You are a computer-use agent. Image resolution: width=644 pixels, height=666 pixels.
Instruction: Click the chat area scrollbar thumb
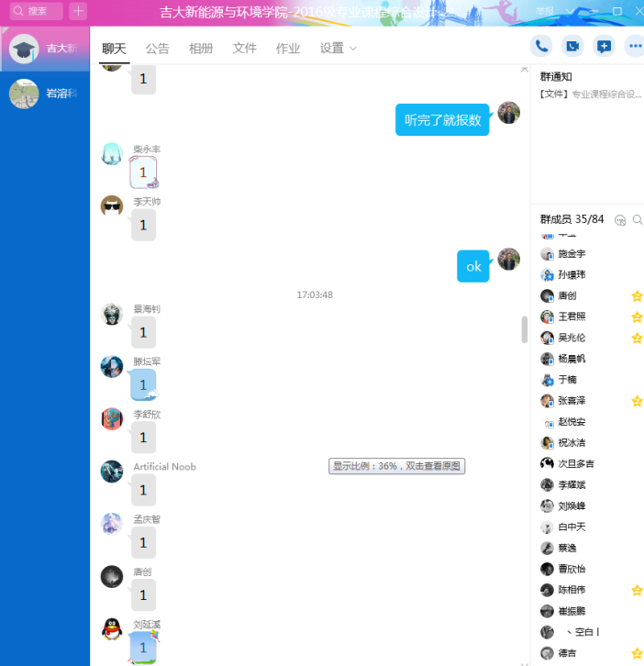(x=525, y=328)
